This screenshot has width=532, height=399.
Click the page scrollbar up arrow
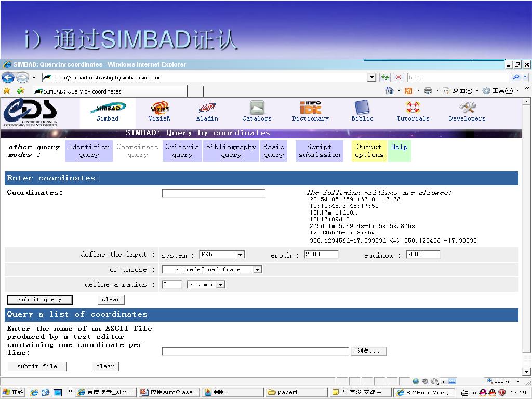click(x=526, y=102)
